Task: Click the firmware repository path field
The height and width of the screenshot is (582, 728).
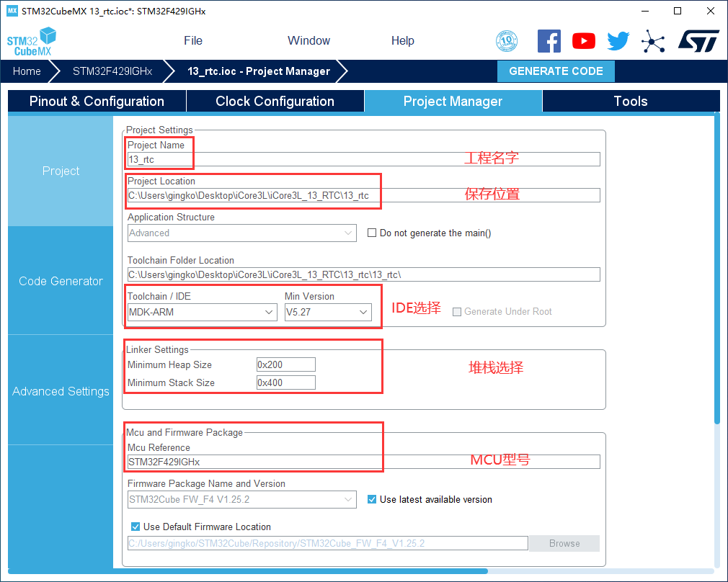Action: click(328, 543)
